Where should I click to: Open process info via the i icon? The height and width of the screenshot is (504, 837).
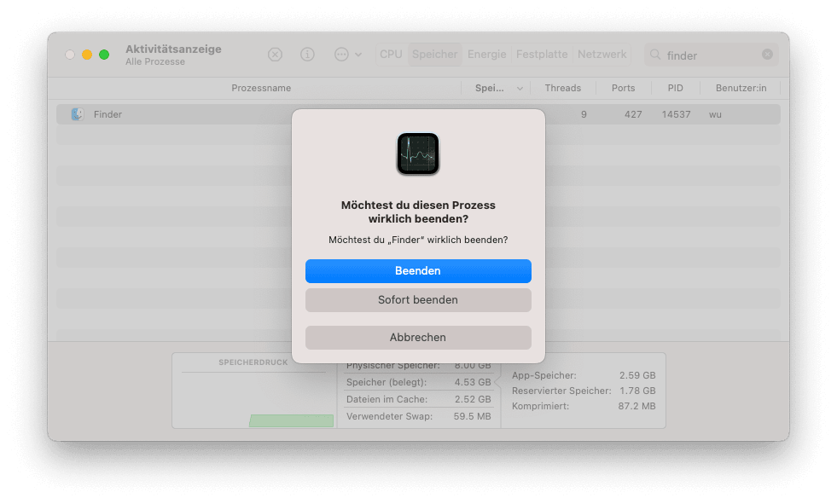[307, 55]
